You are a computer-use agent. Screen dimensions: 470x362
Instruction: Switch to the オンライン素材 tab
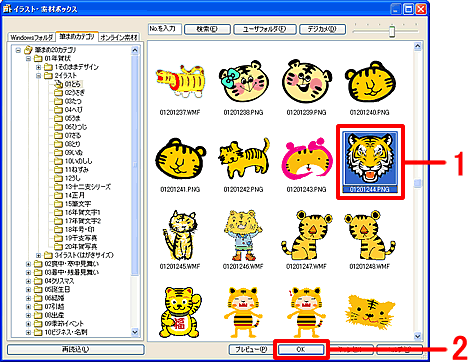(119, 37)
